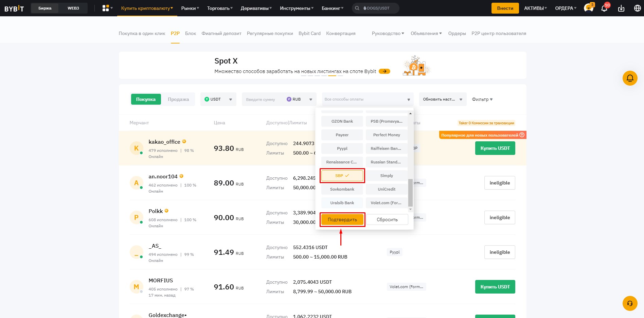Go to Покупка в один клик
The image size is (644, 318).
point(142,33)
